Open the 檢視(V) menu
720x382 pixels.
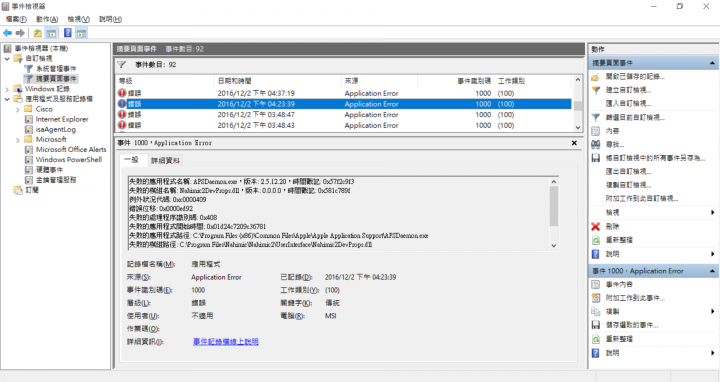pos(78,19)
